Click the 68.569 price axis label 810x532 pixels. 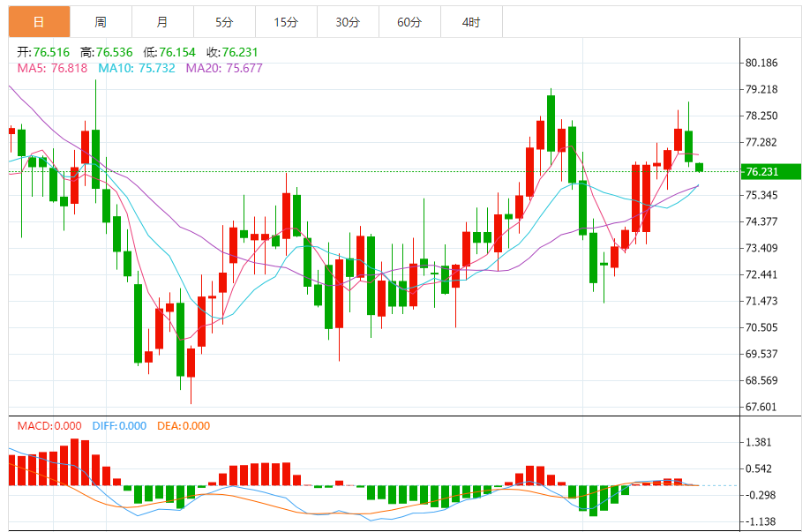[x=761, y=380]
